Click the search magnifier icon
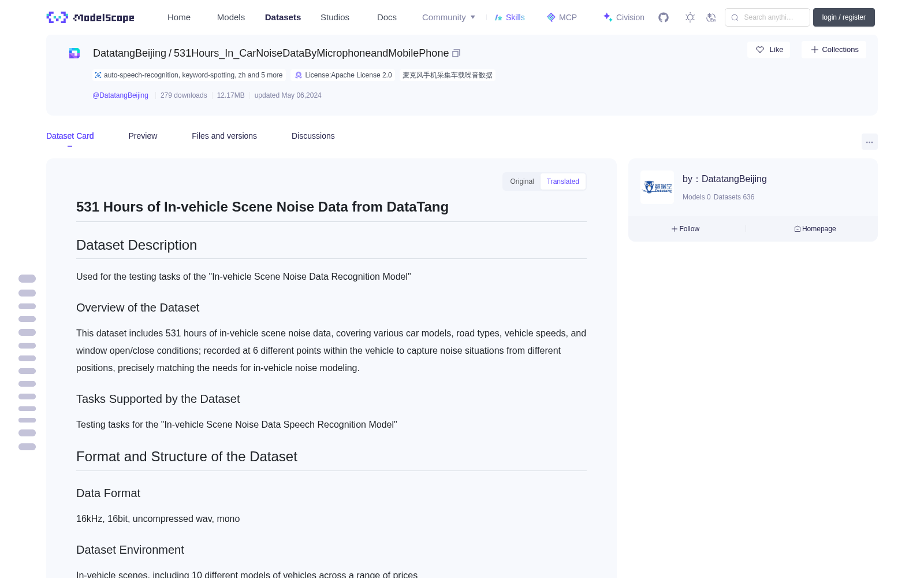The height and width of the screenshot is (578, 924). [735, 17]
